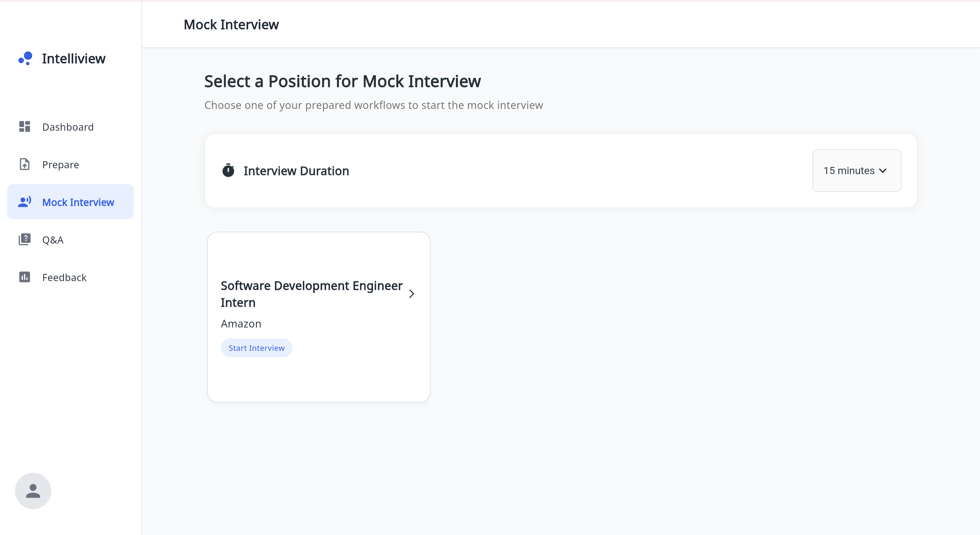Viewport: 980px width, 535px height.
Task: Expand the Software Development Engineer Intern chevron
Action: pos(412,294)
